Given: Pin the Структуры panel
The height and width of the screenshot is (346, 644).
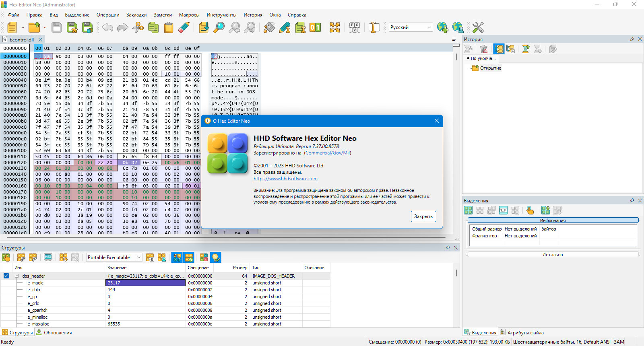Looking at the screenshot, I should pyautogui.click(x=448, y=248).
